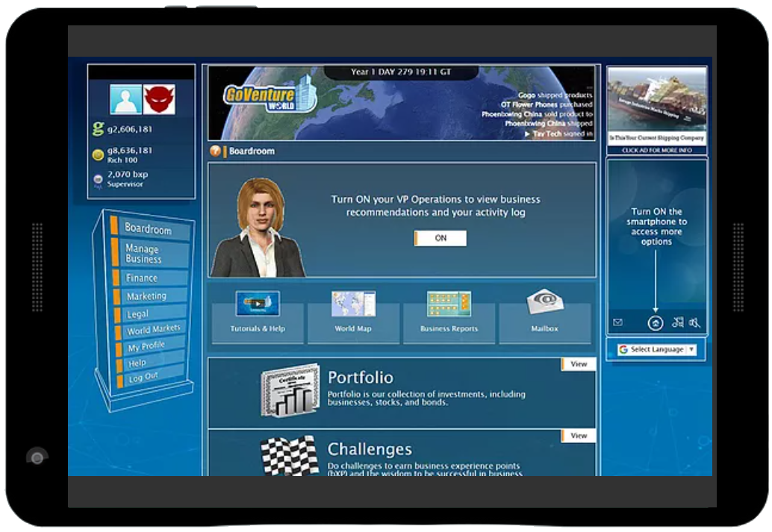Open Boardroom in the side menu
Screen dimensions: 772x532
point(149,229)
